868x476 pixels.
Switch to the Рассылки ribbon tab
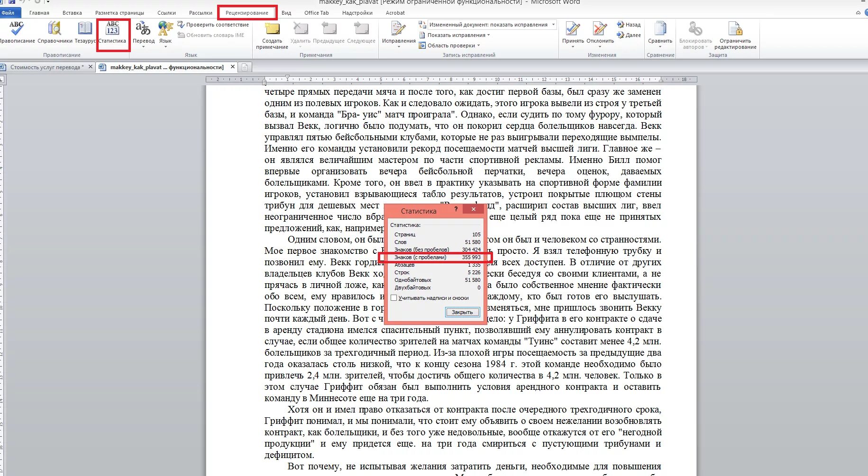point(201,13)
